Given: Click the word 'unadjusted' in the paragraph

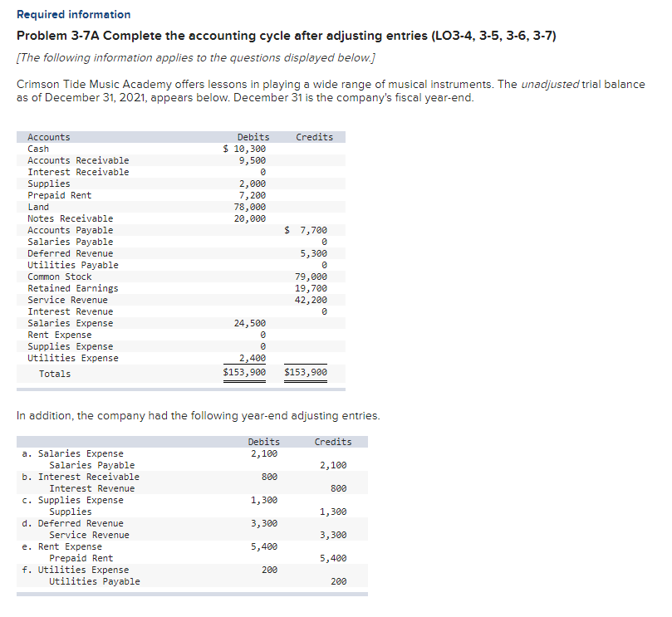Looking at the screenshot, I should click(550, 84).
